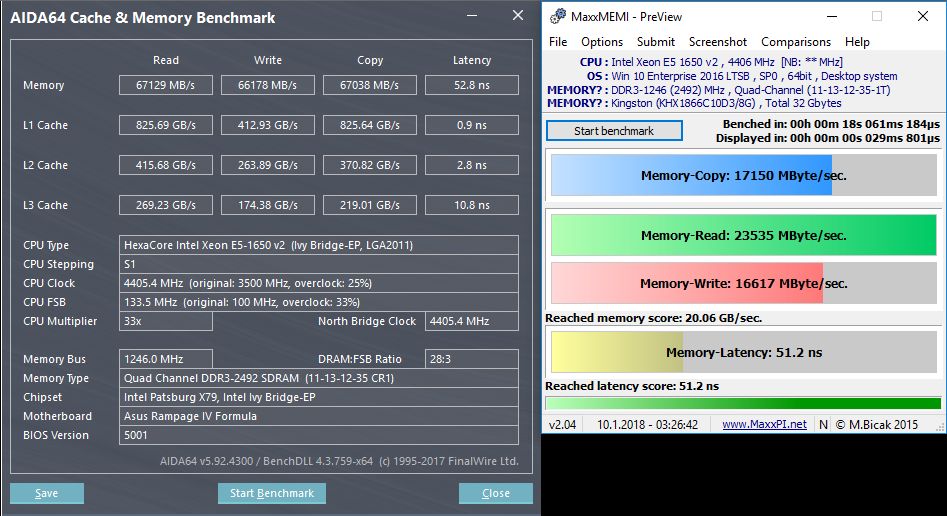This screenshot has height=516, width=947.
Task: Click Memory Bus field 1246.0 MHz
Action: [165, 359]
